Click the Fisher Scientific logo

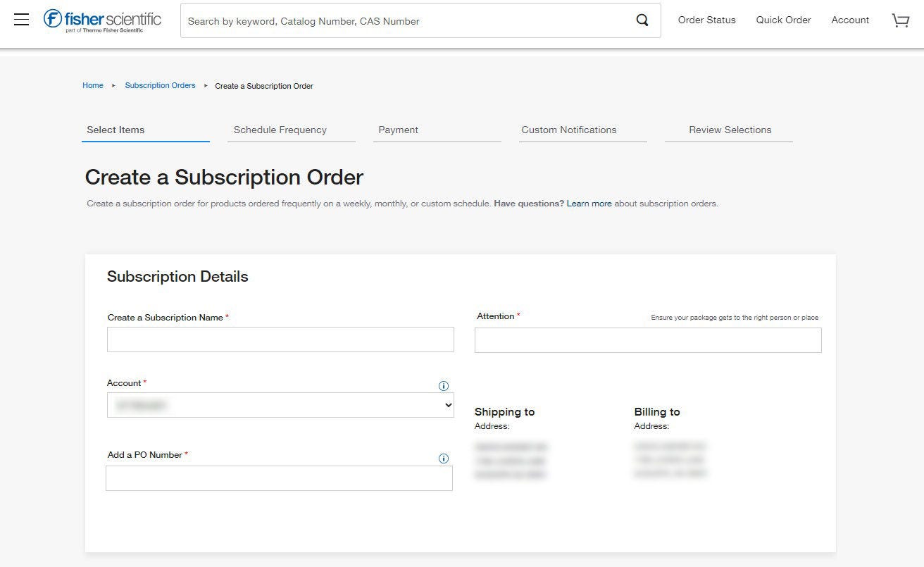(x=104, y=19)
